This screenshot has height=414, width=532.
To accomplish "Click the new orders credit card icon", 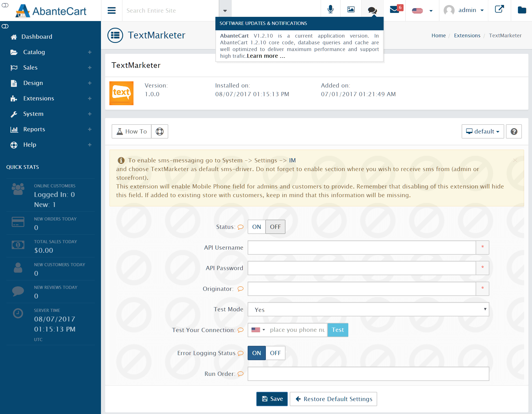I will coord(18,222).
